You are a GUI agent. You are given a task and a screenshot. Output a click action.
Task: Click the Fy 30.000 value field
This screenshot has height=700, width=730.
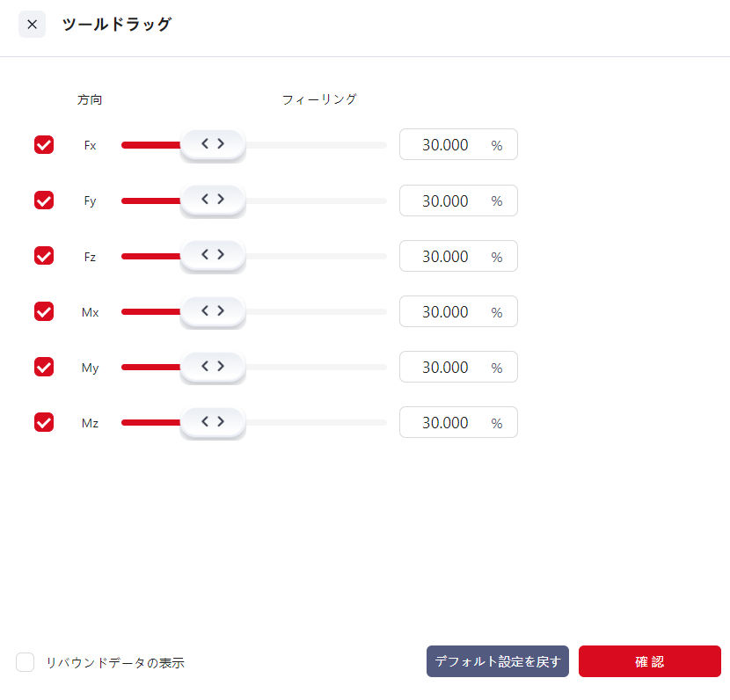(x=447, y=201)
